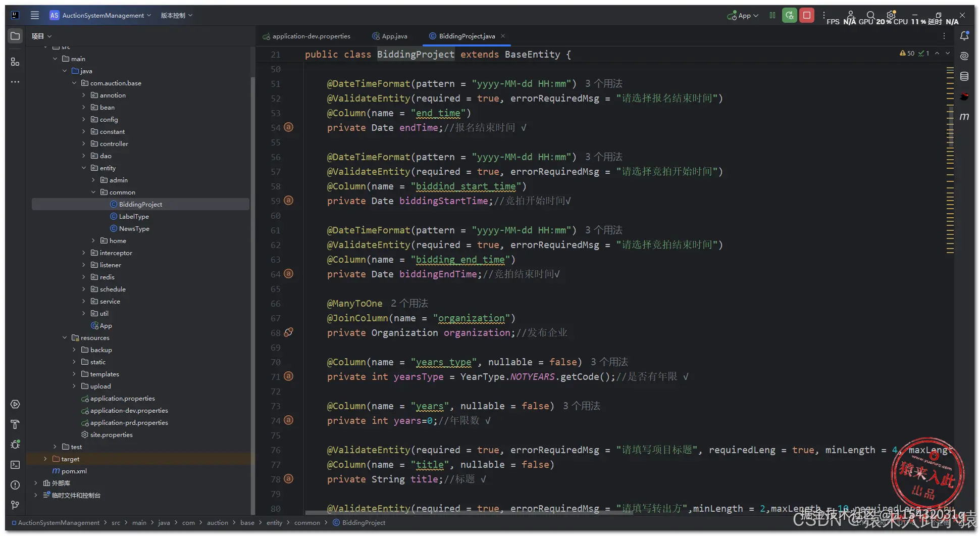This screenshot has height=536, width=980.
Task: Select LabelType in the project tree
Action: pyautogui.click(x=134, y=216)
